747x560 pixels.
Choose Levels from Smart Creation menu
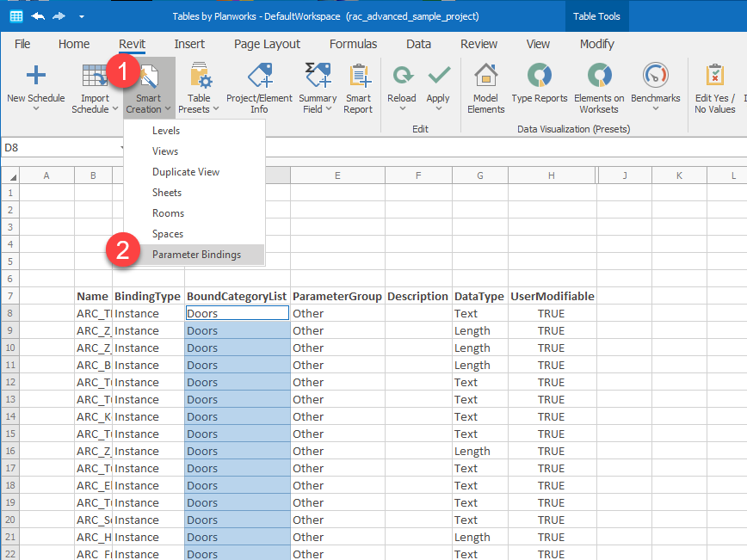coord(194,131)
